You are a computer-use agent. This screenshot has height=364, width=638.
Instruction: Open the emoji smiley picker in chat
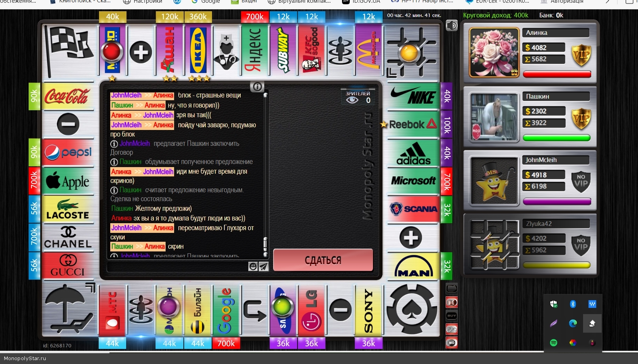253,266
